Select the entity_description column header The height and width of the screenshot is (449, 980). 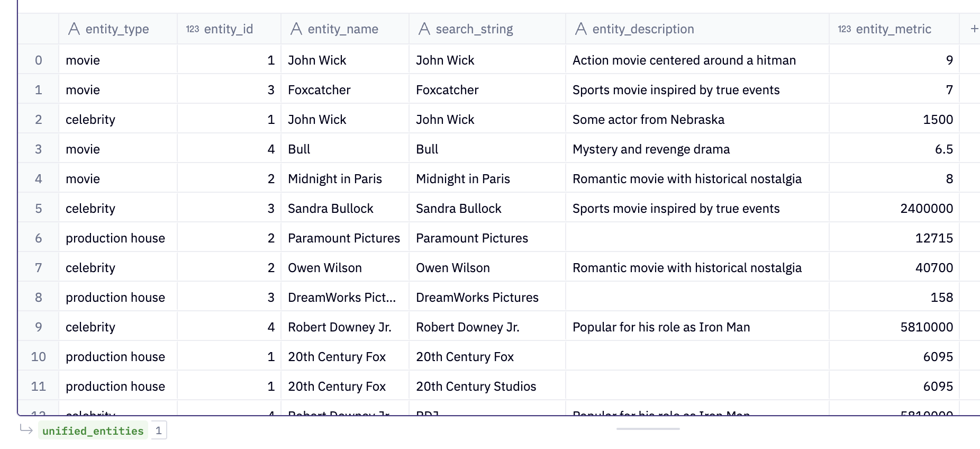tap(697, 29)
